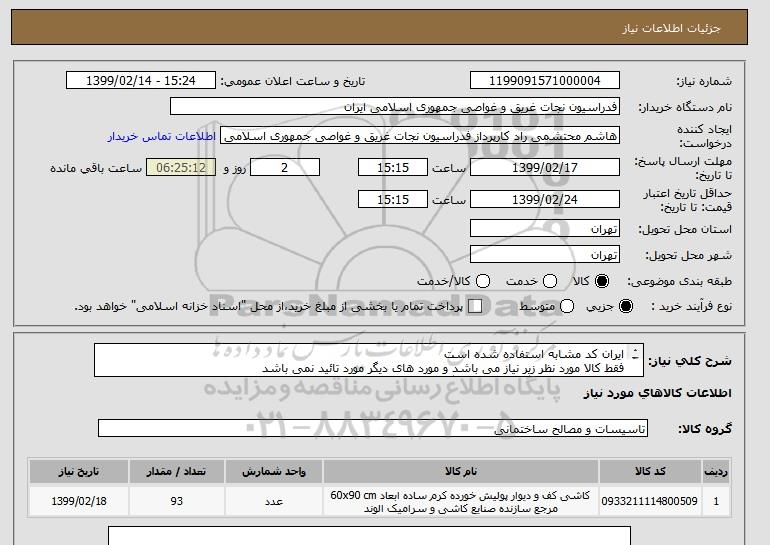770x545 pixels.
Task: Click the price validity time 15:15 field
Action: pos(393,199)
